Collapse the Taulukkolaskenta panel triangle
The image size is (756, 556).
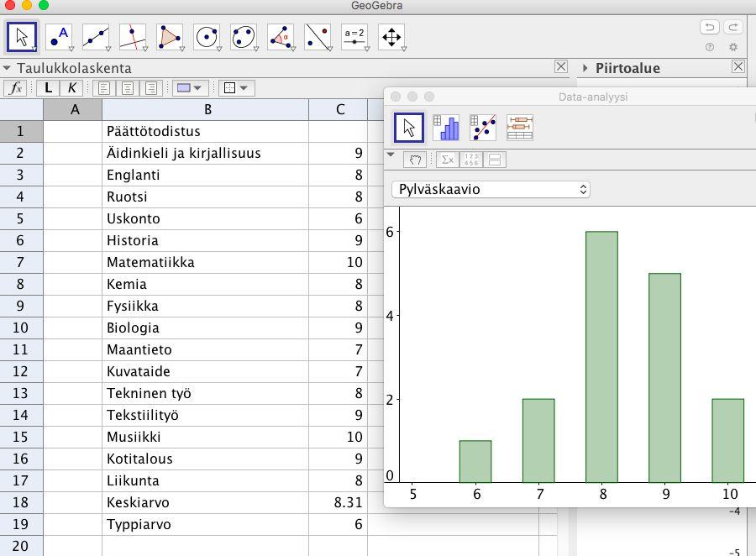click(7, 68)
